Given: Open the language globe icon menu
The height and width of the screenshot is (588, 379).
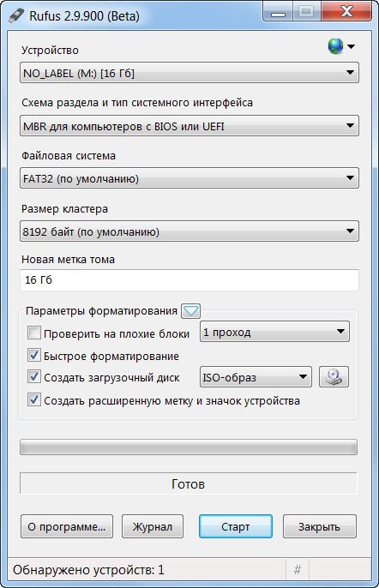Looking at the screenshot, I should pos(340,46).
